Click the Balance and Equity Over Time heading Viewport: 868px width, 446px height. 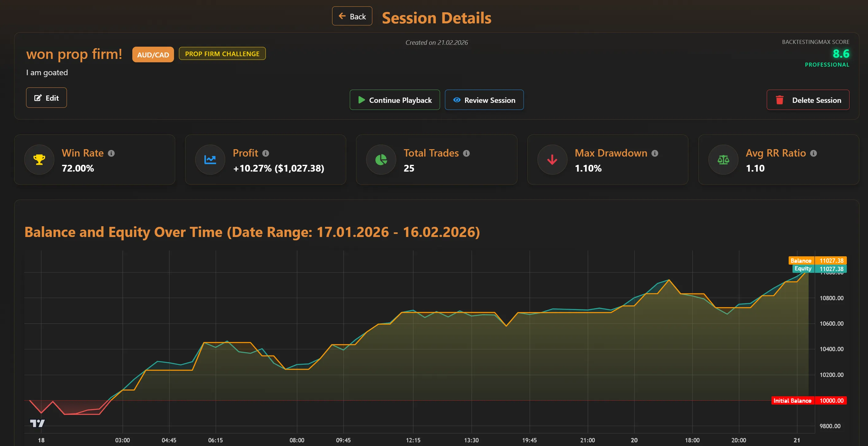tap(252, 232)
